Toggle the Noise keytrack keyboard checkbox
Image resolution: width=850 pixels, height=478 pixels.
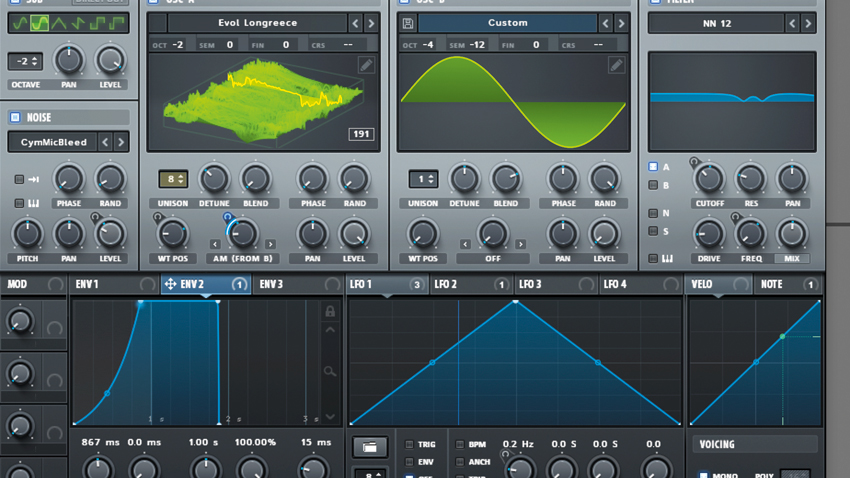19,203
